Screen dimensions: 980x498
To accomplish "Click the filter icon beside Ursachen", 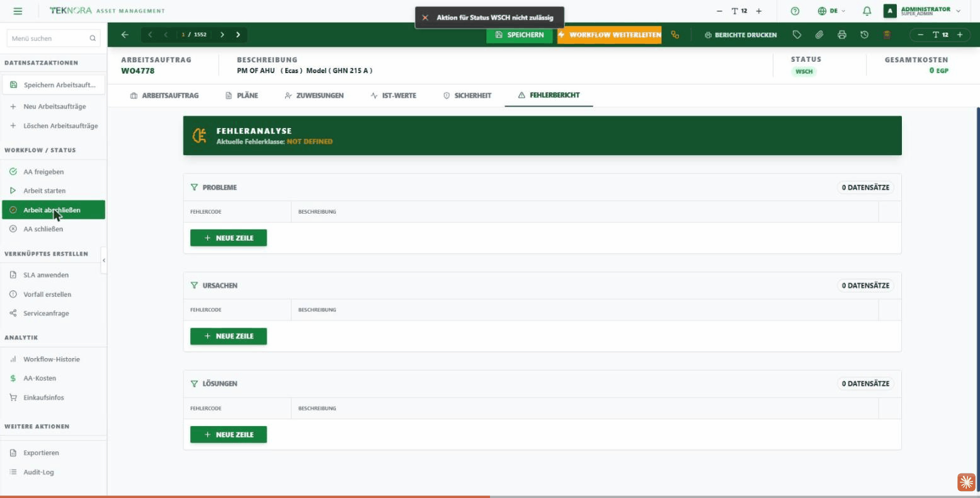I will (x=194, y=286).
